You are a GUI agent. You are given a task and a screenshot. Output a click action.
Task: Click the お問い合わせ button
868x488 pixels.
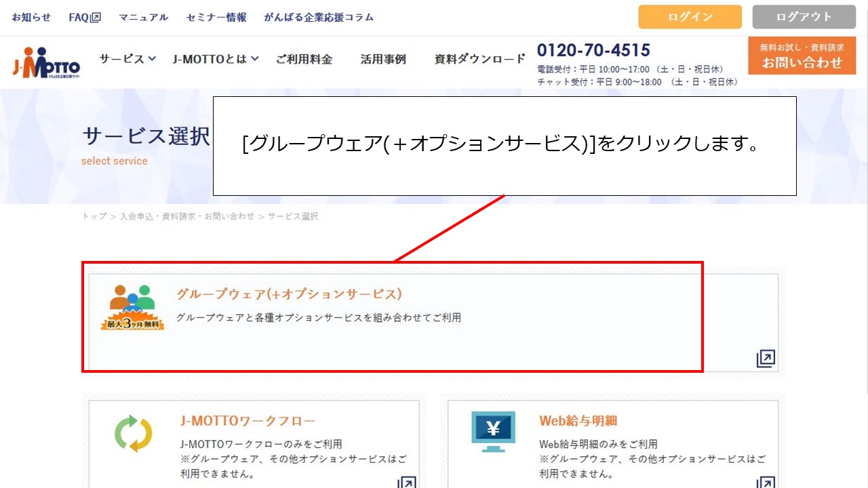click(x=802, y=56)
